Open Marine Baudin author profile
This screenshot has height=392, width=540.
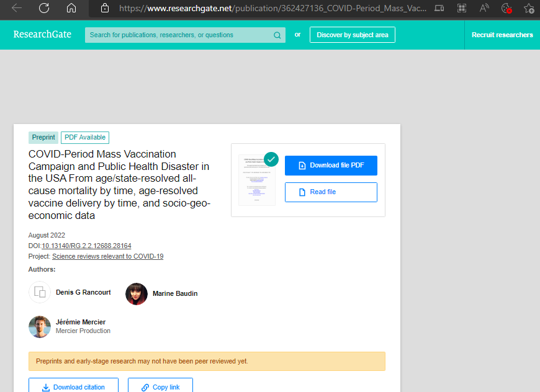click(175, 293)
